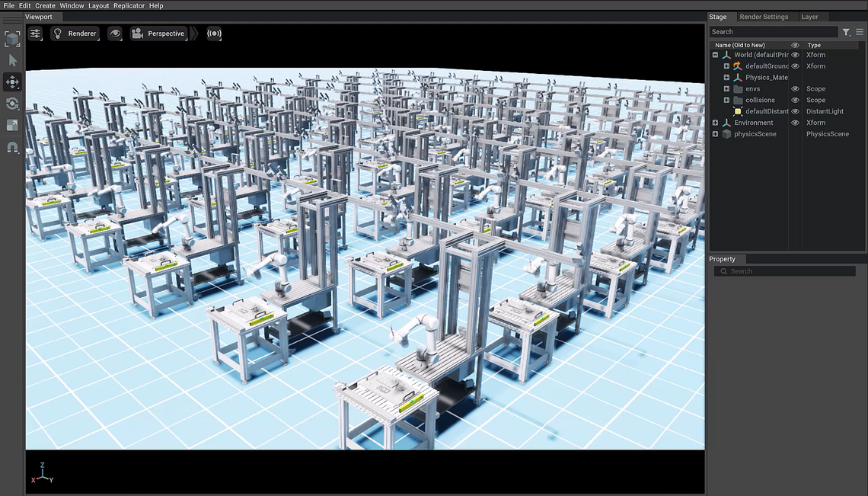
Task: Open the Replicator menu
Action: pos(129,5)
